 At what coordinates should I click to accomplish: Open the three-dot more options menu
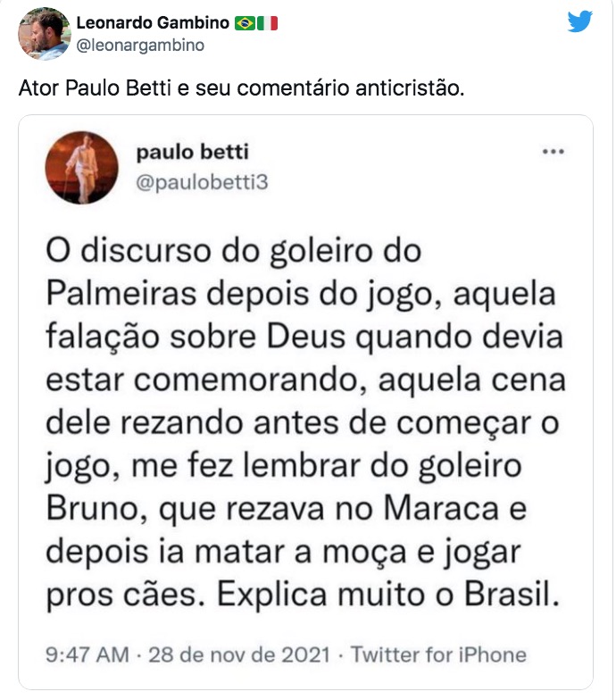(x=554, y=152)
